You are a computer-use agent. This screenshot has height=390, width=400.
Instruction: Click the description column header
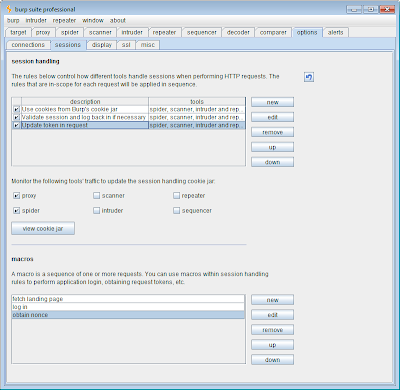click(85, 101)
